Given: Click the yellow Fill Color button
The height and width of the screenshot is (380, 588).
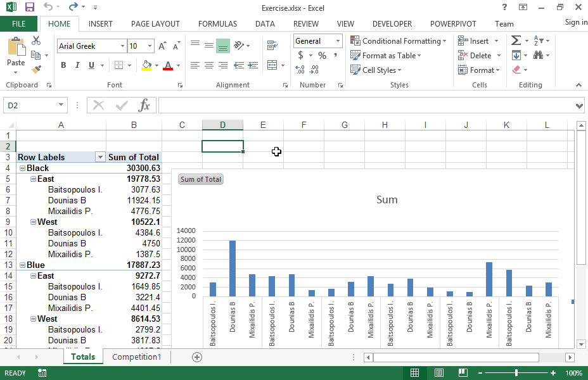Looking at the screenshot, I should pos(146,66).
